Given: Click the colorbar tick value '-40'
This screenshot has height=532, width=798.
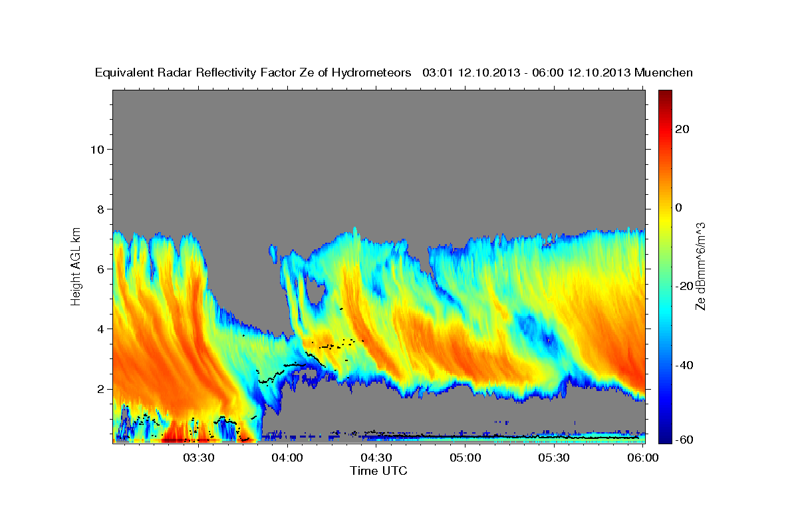Looking at the screenshot, I should [683, 365].
